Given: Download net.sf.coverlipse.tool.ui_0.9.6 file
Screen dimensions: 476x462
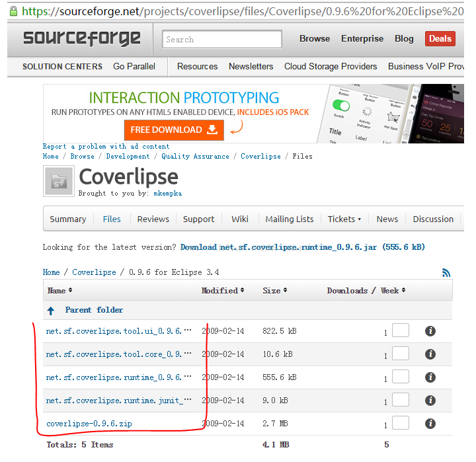Looking at the screenshot, I should click(x=119, y=331).
